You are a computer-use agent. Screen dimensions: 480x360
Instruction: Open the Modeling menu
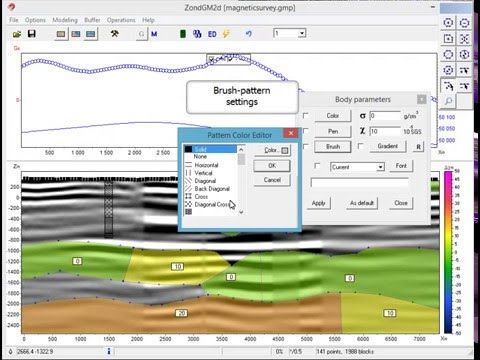(x=65, y=20)
